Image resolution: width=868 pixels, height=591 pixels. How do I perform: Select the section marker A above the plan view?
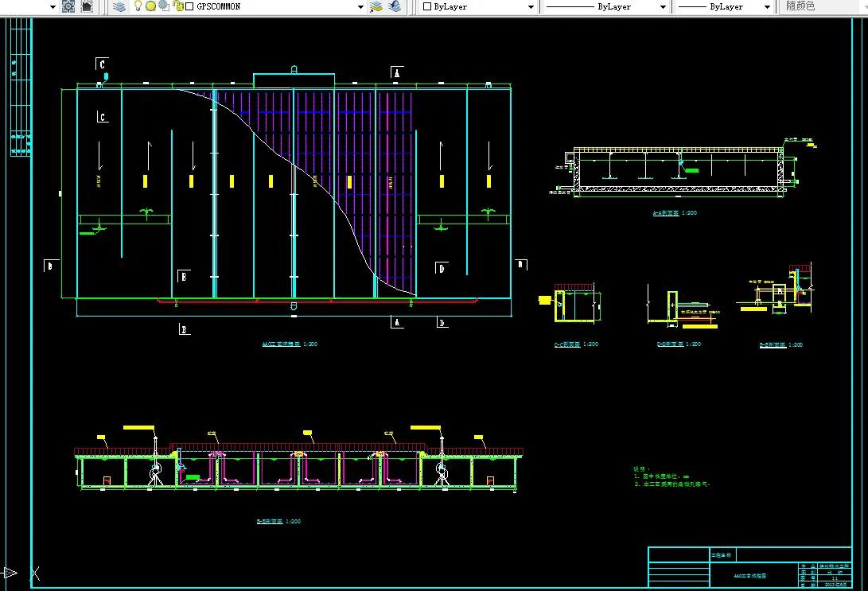coord(396,73)
